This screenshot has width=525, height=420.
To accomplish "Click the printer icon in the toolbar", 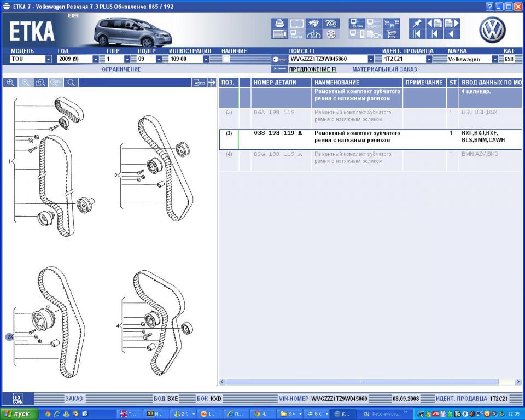I will (x=279, y=24).
